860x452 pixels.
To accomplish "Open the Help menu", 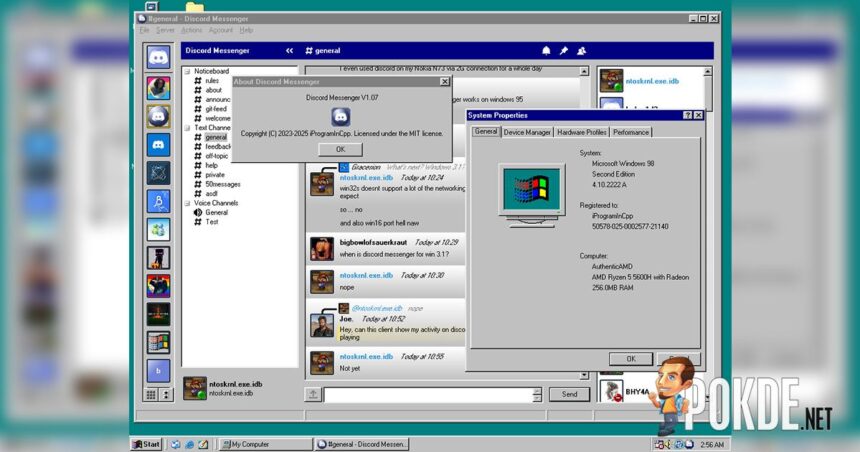I will point(246,30).
